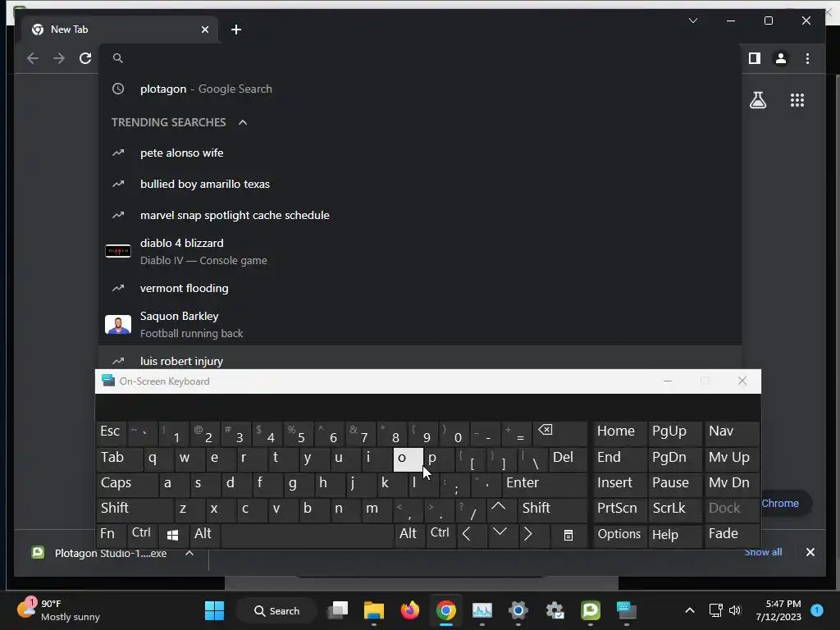Click the PrtScn key
840x630 pixels.
619,509
